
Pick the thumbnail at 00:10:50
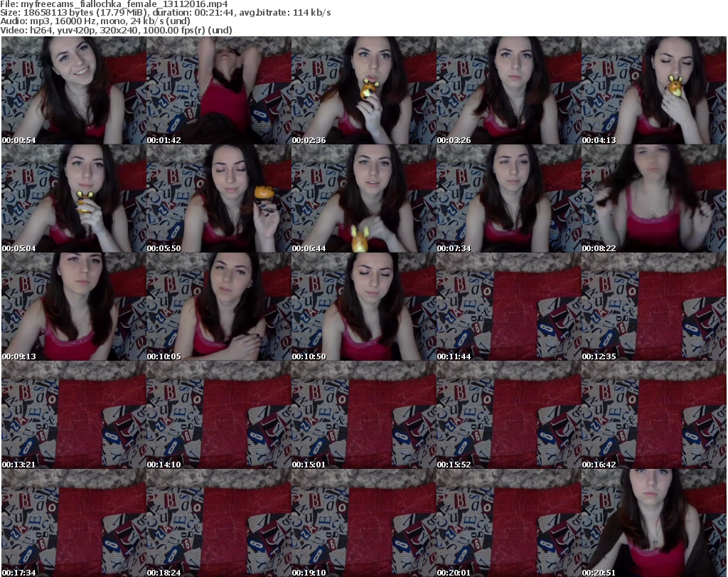pyautogui.click(x=363, y=307)
